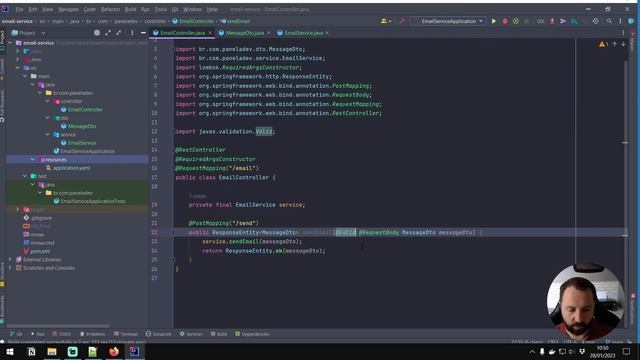Screen dimensions: 640x360
Task: Switch to the MessageDto.java tab
Action: click(x=244, y=33)
